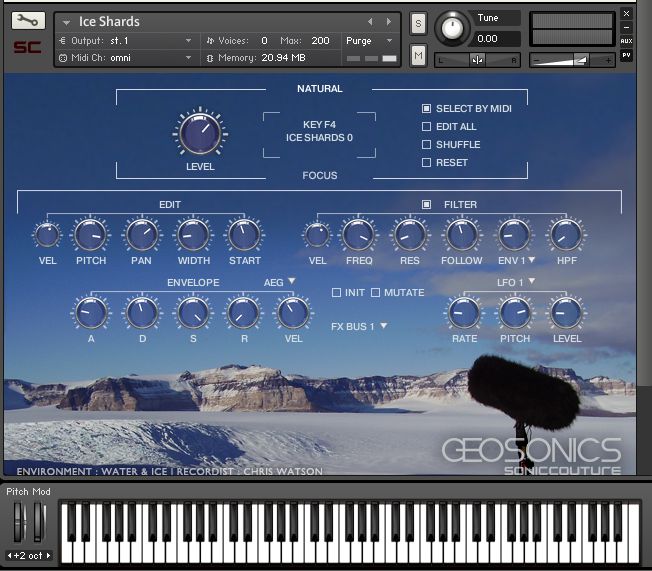
Task: Shift keyboard octave up with right arrow
Action: click(47, 555)
